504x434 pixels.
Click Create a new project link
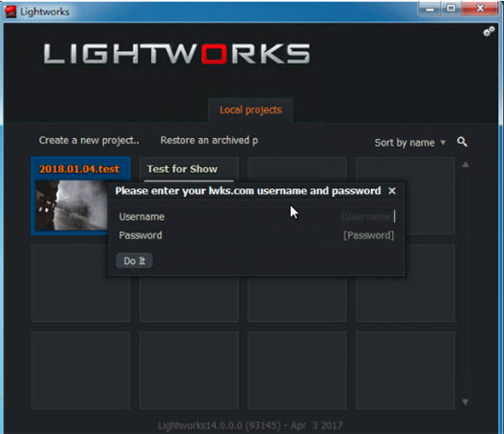[x=89, y=141]
